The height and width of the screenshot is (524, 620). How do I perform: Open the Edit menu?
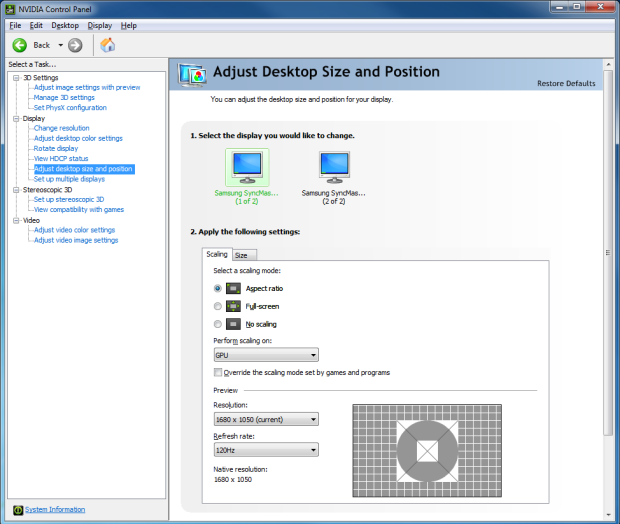(x=36, y=25)
